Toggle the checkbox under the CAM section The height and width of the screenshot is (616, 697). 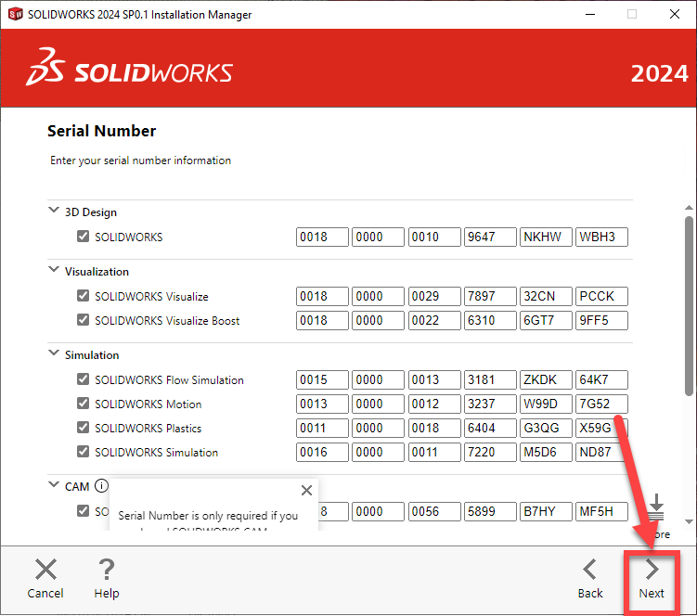point(83,510)
